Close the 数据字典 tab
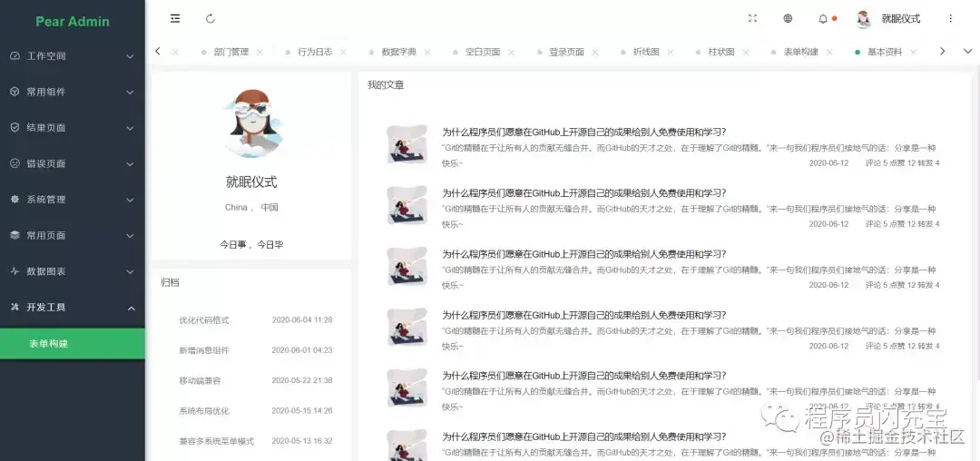This screenshot has width=980, height=461. pos(427,53)
